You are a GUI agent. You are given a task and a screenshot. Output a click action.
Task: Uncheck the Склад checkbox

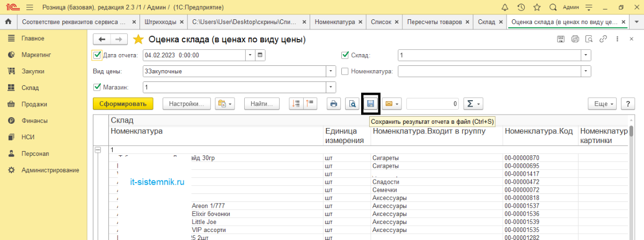pyautogui.click(x=345, y=55)
